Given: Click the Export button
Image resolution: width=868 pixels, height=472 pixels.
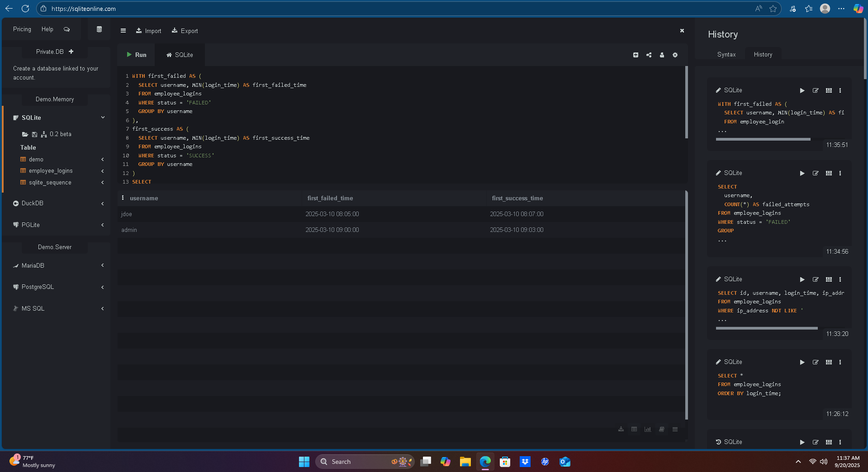Looking at the screenshot, I should pos(185,31).
